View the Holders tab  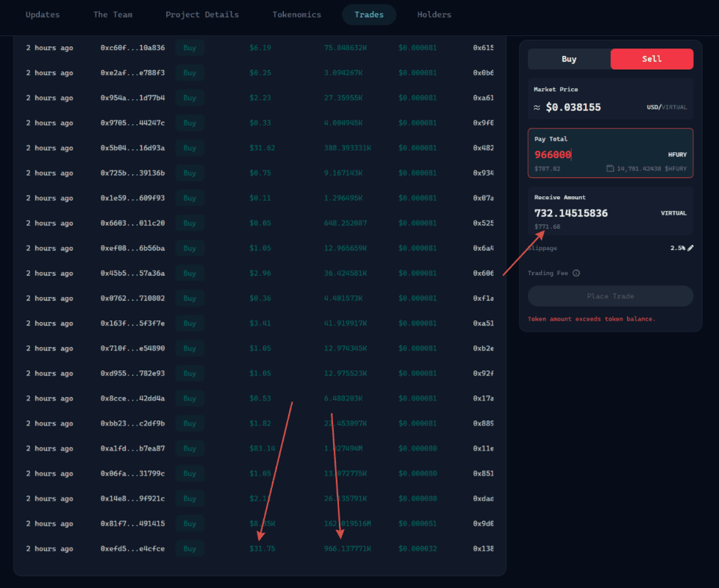point(434,15)
